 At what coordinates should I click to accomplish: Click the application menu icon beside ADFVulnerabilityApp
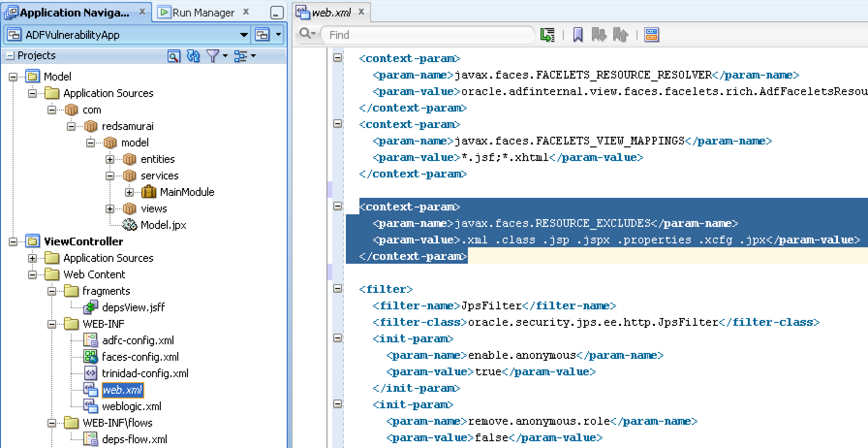pos(262,34)
